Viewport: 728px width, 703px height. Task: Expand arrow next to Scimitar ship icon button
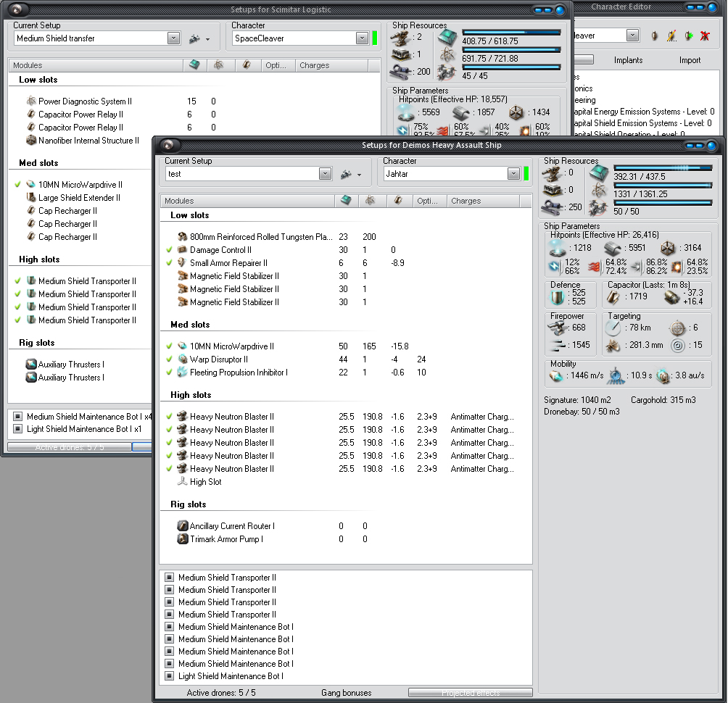click(x=207, y=39)
